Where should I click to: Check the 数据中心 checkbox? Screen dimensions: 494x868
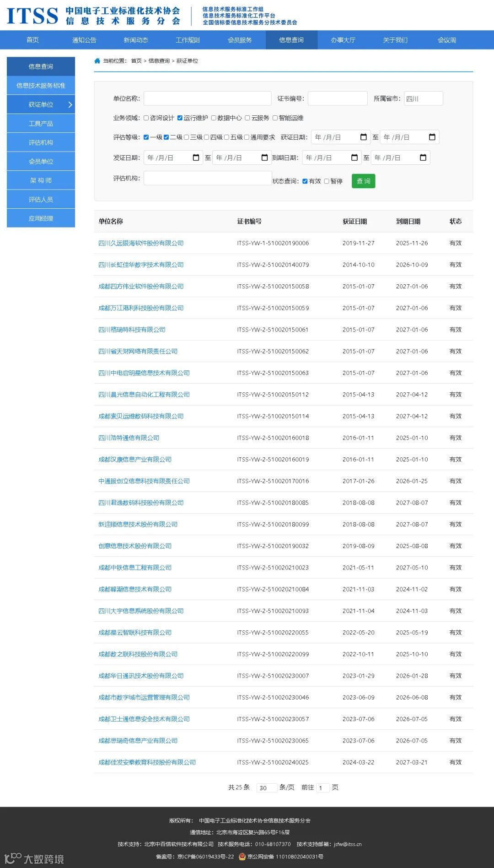[214, 118]
